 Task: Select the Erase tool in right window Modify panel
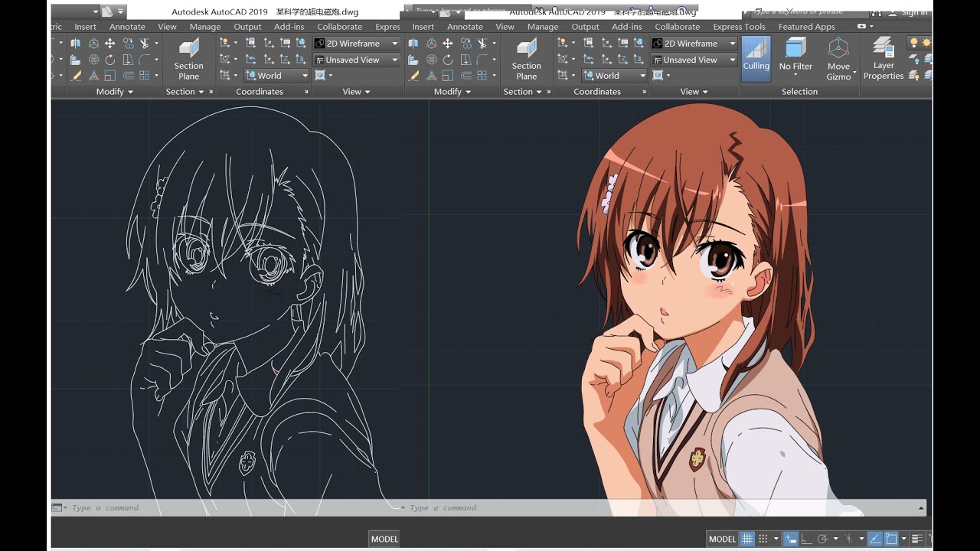(x=413, y=76)
